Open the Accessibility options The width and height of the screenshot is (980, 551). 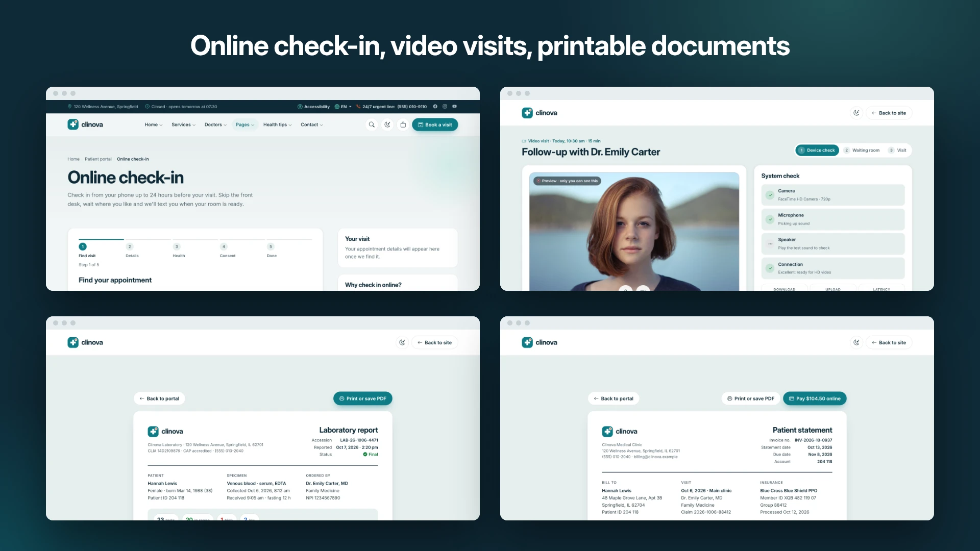click(313, 107)
